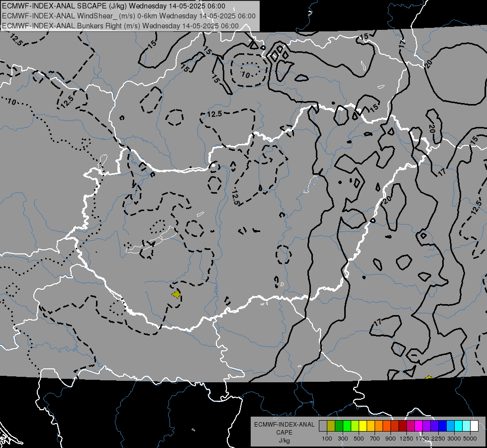This screenshot has width=487, height=448.
Task: Click the legend value 100
Action: (327, 439)
